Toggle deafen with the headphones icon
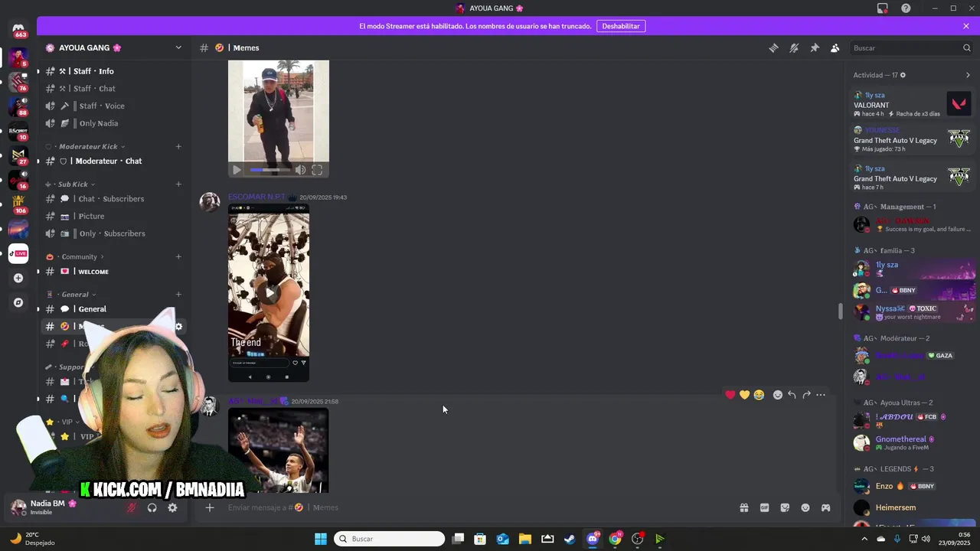The image size is (980, 551). coord(152,507)
